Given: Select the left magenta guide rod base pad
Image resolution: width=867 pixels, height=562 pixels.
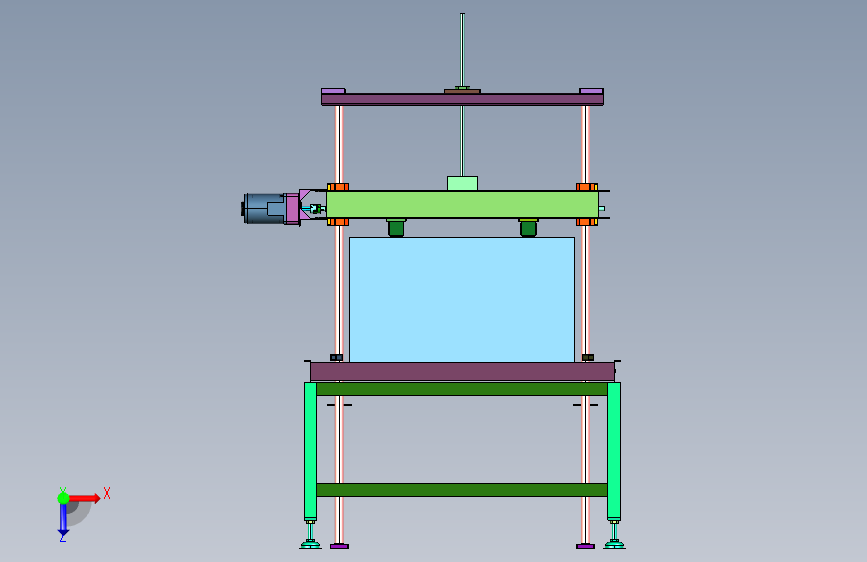Looking at the screenshot, I should [x=340, y=547].
